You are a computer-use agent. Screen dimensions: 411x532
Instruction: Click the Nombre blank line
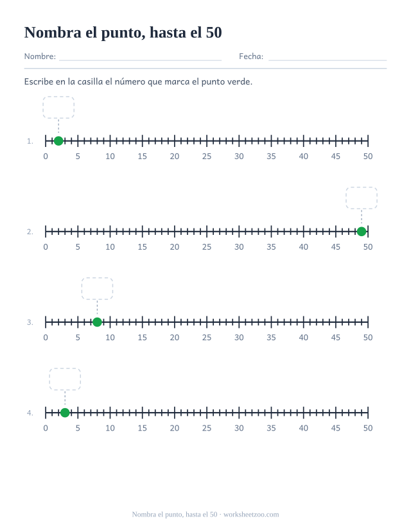pos(140,60)
